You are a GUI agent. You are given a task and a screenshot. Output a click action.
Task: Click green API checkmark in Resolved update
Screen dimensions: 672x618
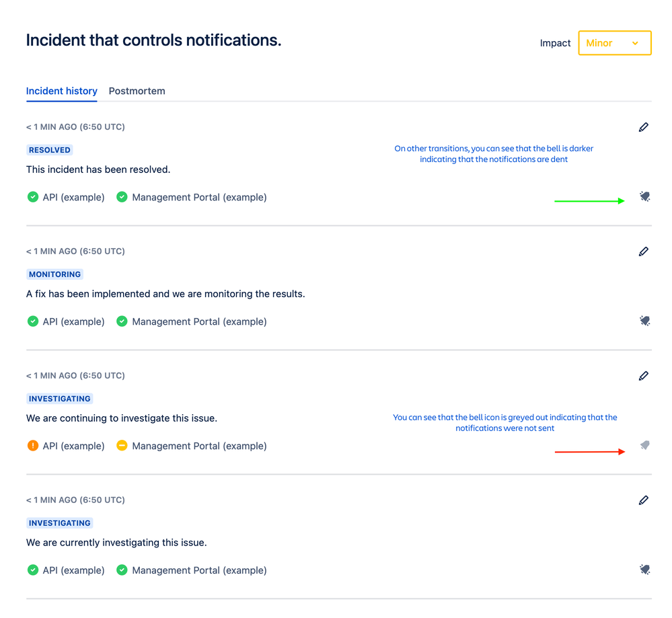(x=33, y=197)
